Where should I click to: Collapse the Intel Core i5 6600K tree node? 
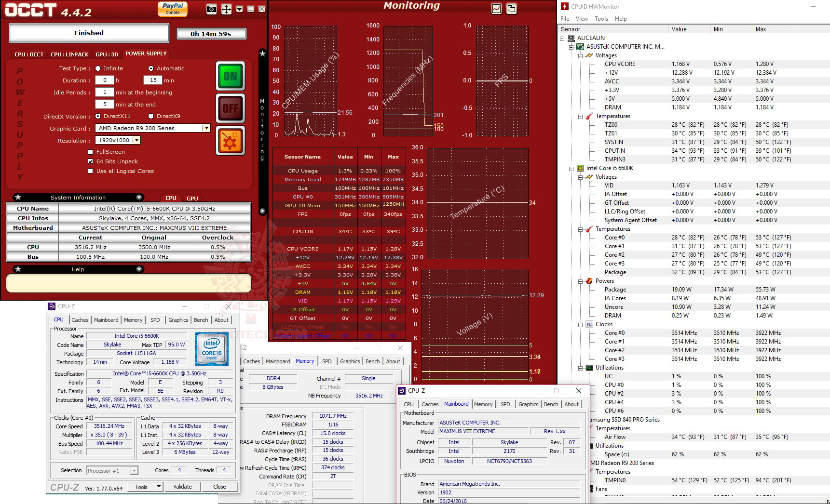tap(571, 168)
